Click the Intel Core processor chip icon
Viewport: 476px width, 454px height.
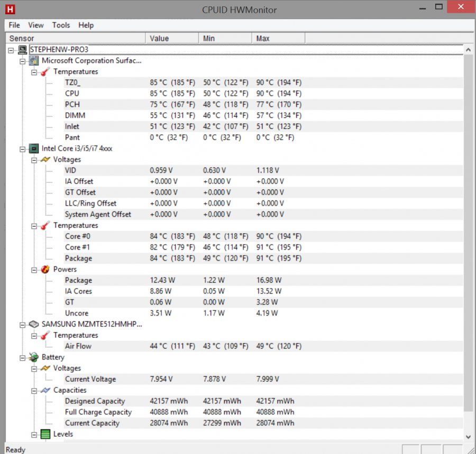coord(34,149)
